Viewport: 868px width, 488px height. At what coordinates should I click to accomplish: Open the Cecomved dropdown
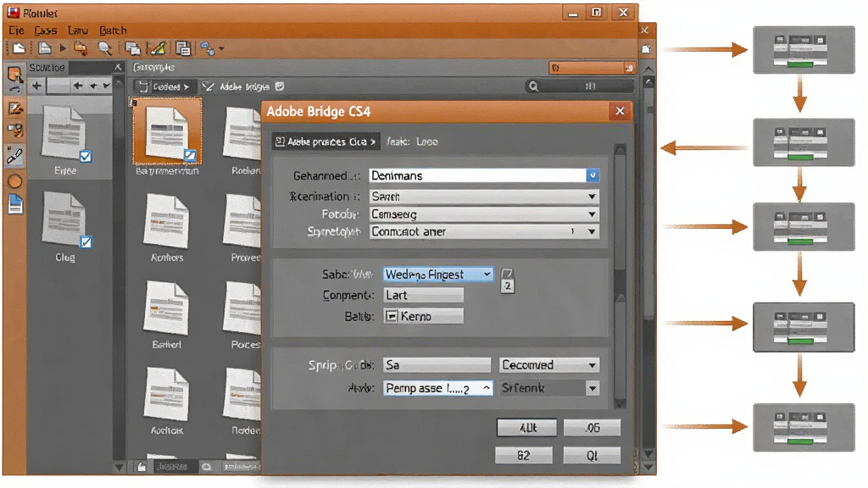(593, 365)
